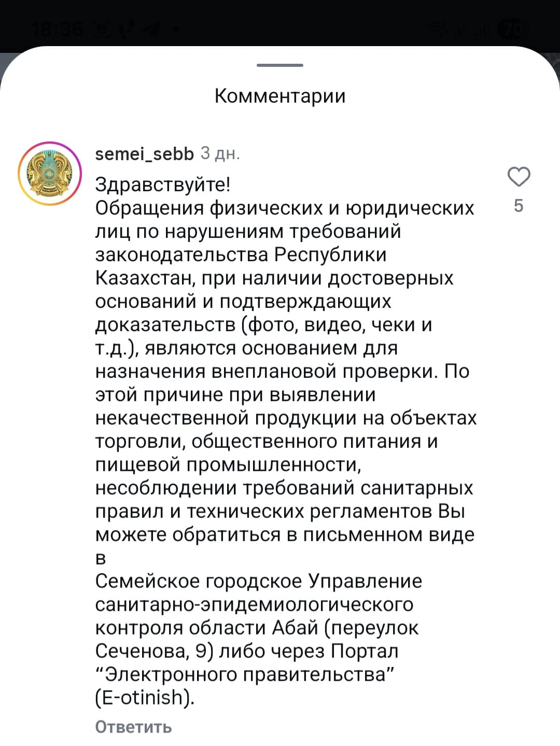Image resolution: width=560 pixels, height=746 pixels.
Task: Tap Ответить to reply to comment
Action: [x=133, y=727]
